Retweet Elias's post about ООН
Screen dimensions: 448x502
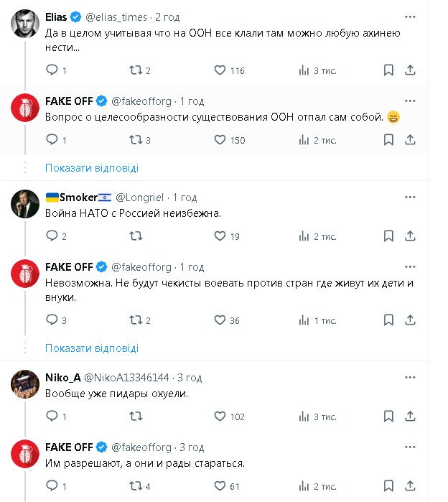tap(135, 70)
